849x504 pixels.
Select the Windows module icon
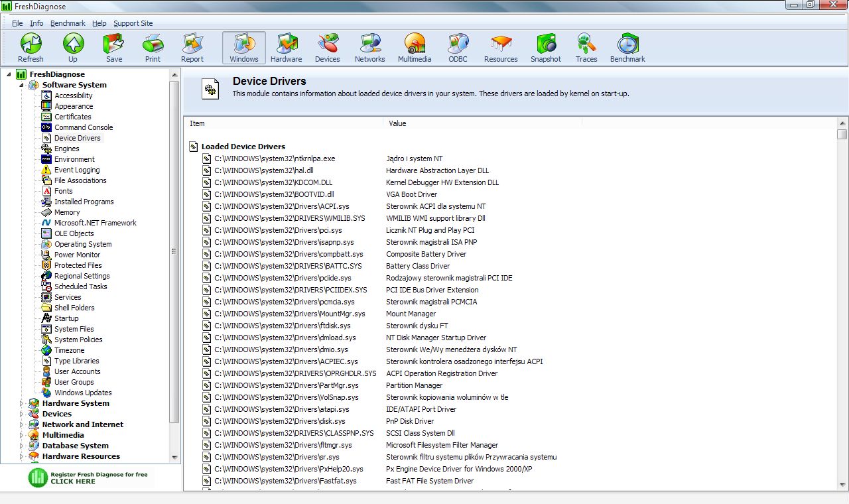point(244,44)
